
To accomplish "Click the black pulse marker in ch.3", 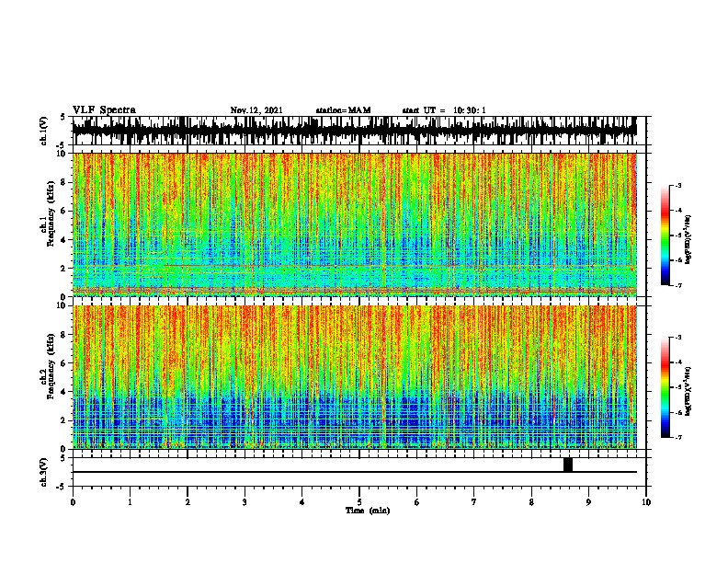I will (568, 465).
